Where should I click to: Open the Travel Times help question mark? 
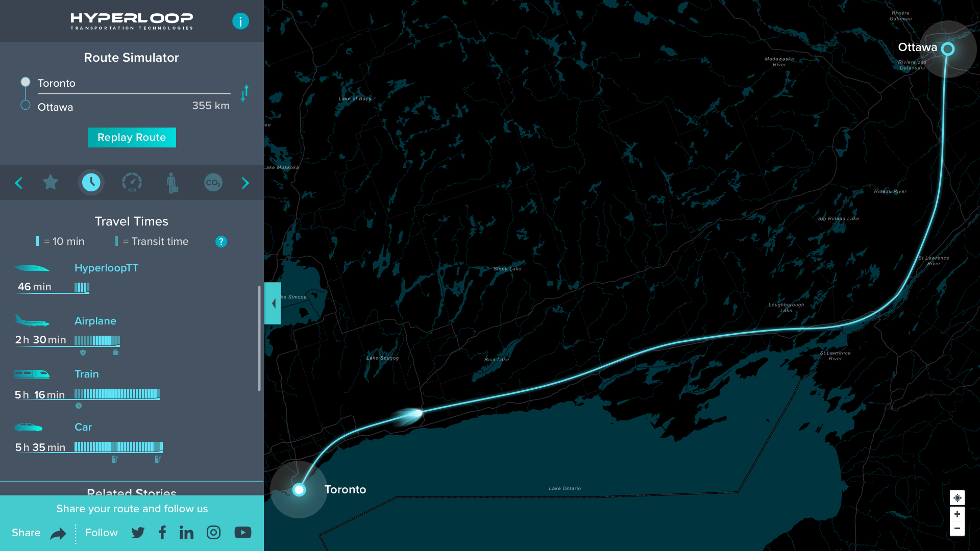point(221,241)
